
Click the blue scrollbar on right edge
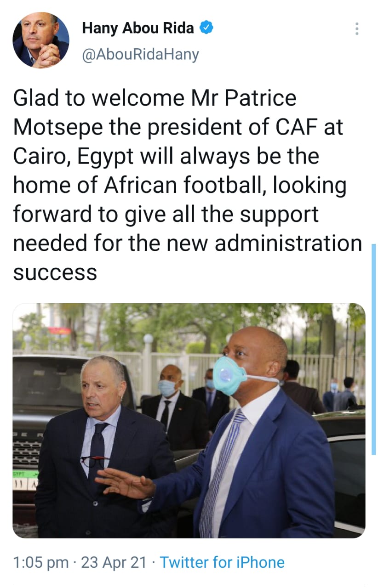click(x=373, y=349)
